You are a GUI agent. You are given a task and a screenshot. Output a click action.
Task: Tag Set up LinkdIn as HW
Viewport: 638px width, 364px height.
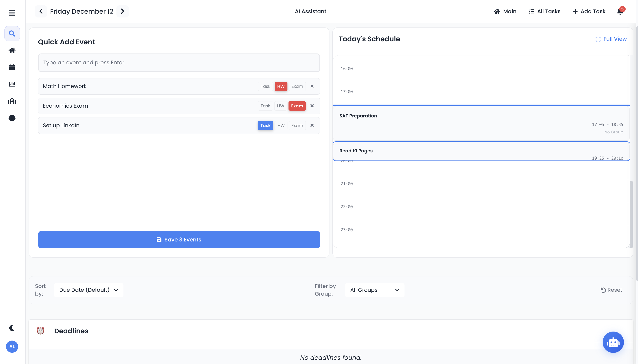[x=281, y=125]
